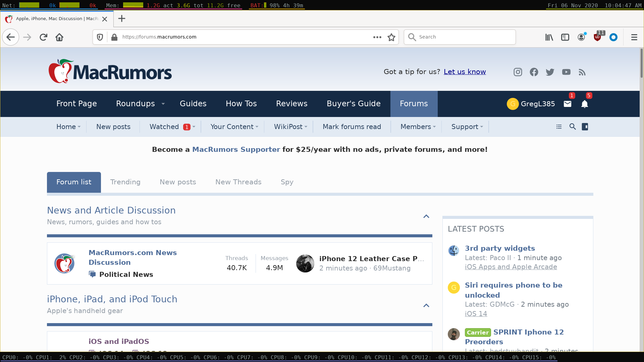Image resolution: width=644 pixels, height=362 pixels.
Task: Expand the Members dropdown
Action: coord(434,127)
